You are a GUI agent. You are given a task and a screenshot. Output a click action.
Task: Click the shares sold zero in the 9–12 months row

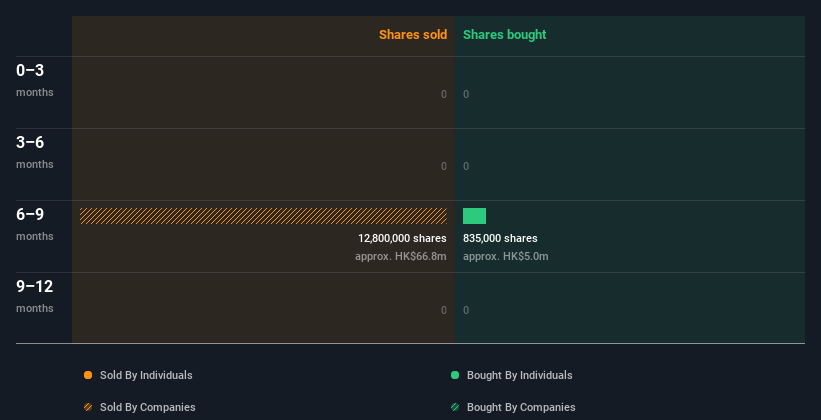coord(443,310)
